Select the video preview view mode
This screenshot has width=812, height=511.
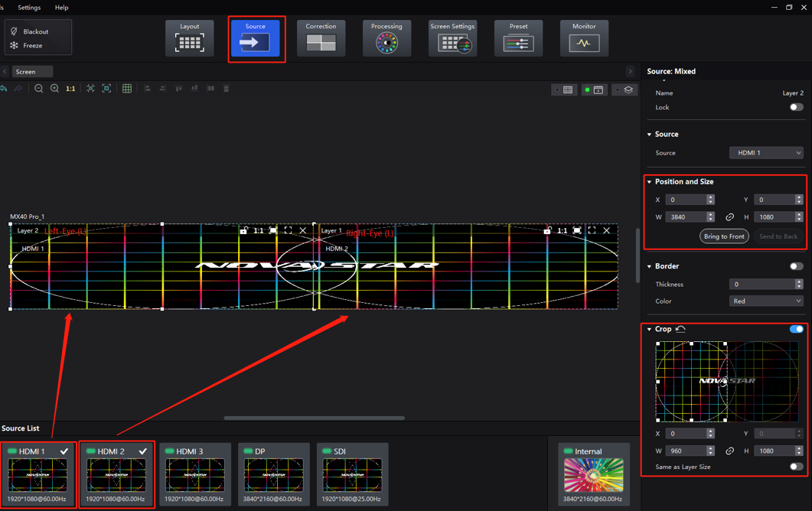[594, 90]
